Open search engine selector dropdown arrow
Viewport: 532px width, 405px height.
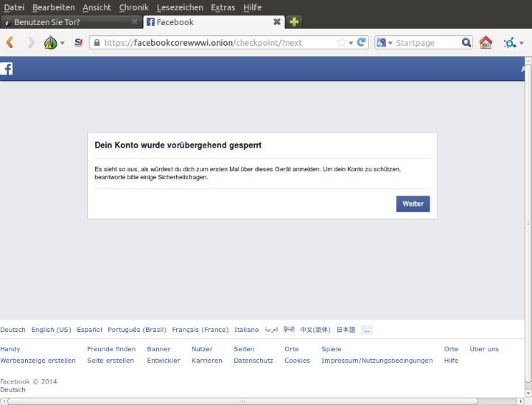391,43
